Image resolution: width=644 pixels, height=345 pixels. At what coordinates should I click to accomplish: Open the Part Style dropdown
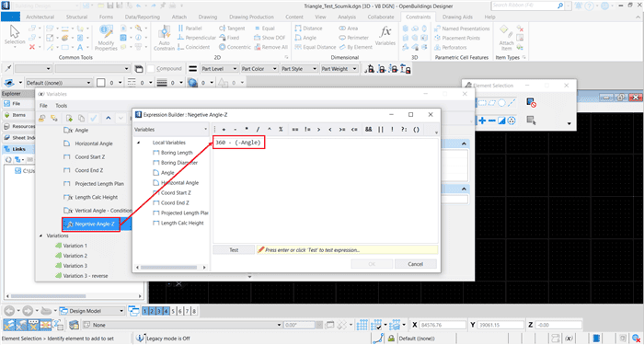point(299,69)
